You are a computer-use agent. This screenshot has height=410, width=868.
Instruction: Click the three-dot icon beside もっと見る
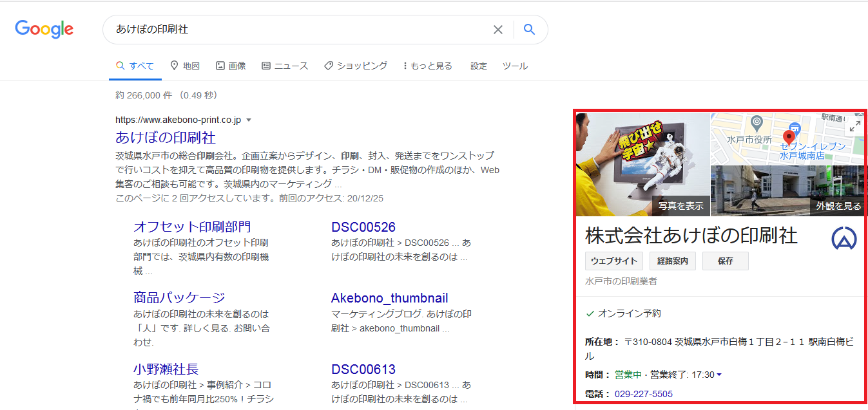[x=405, y=66]
